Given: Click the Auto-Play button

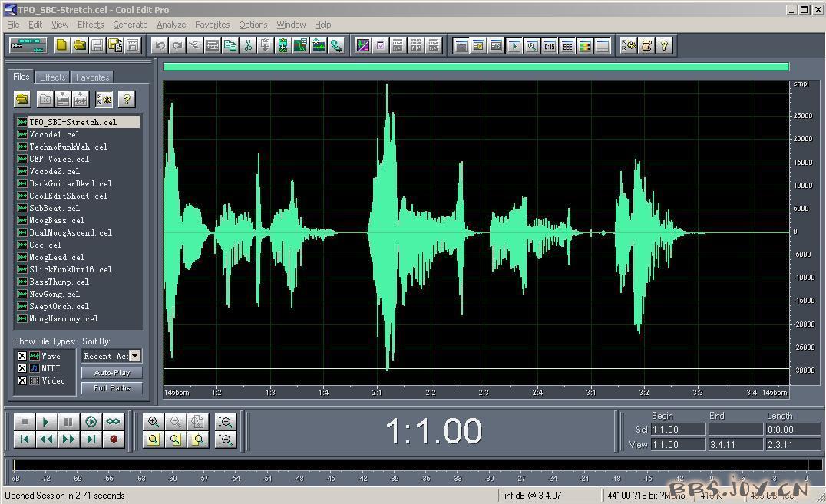Looking at the screenshot, I should [x=111, y=373].
